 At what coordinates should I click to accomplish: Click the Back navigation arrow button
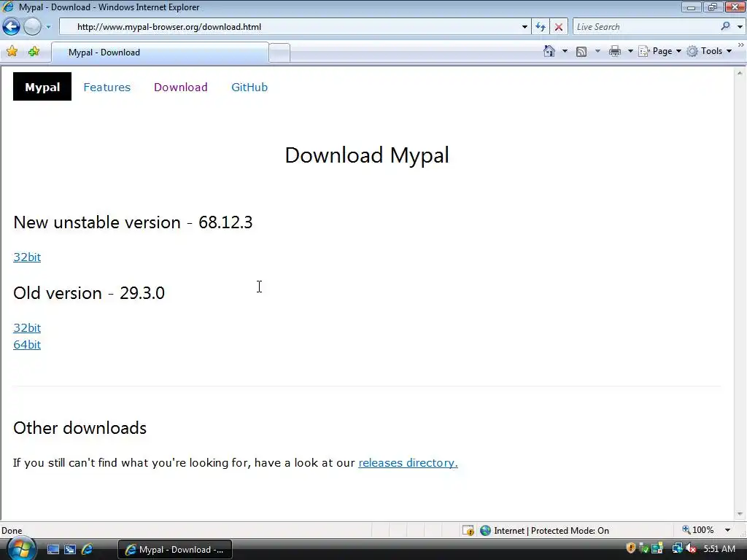point(12,27)
